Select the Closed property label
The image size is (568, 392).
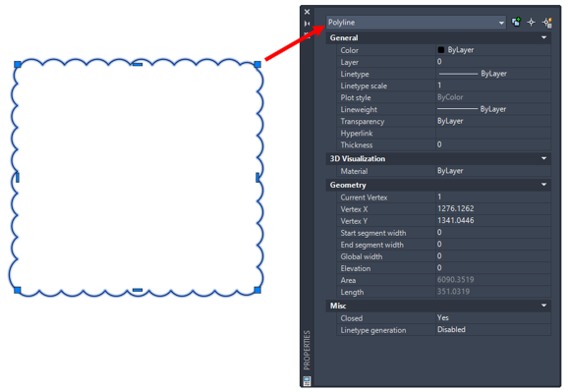352,318
